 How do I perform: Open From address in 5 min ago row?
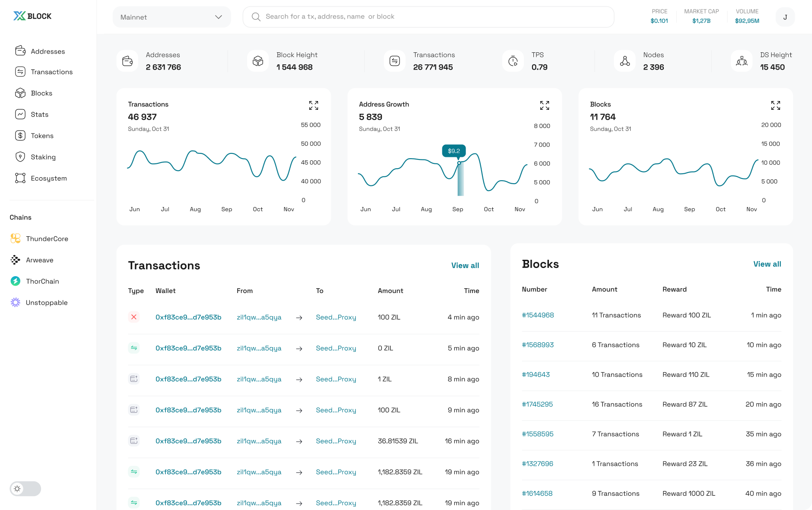[x=259, y=348]
